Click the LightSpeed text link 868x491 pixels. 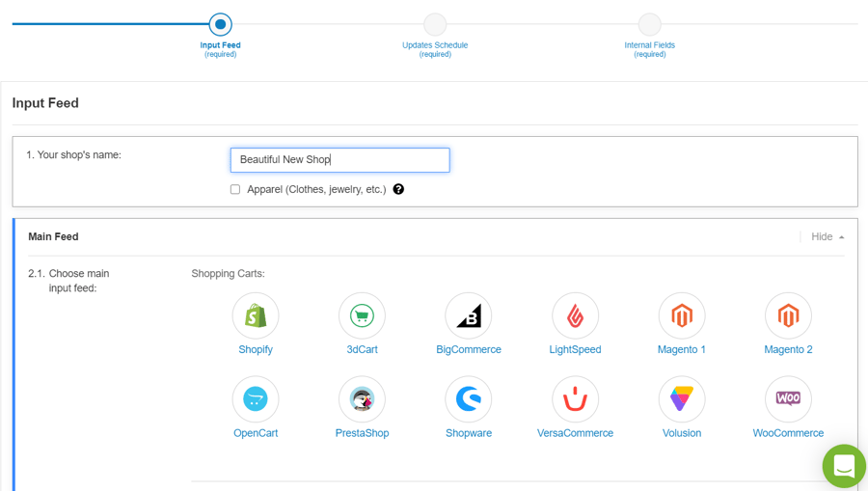pyautogui.click(x=575, y=349)
